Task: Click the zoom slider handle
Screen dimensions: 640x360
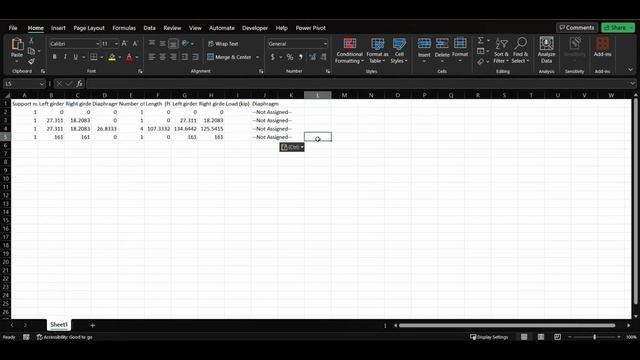Action: pos(595,337)
